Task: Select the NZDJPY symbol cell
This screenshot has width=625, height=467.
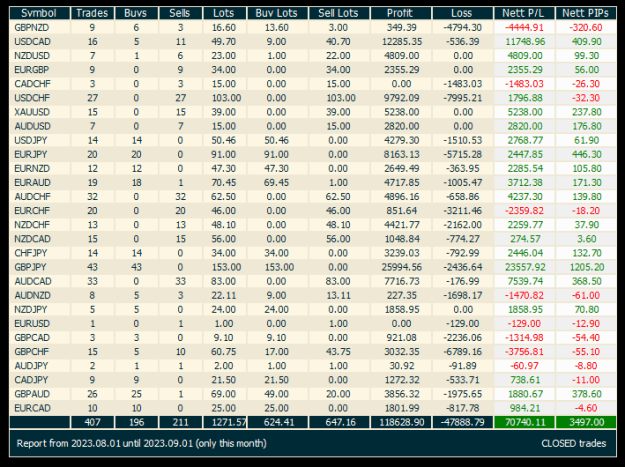Action: (39, 310)
